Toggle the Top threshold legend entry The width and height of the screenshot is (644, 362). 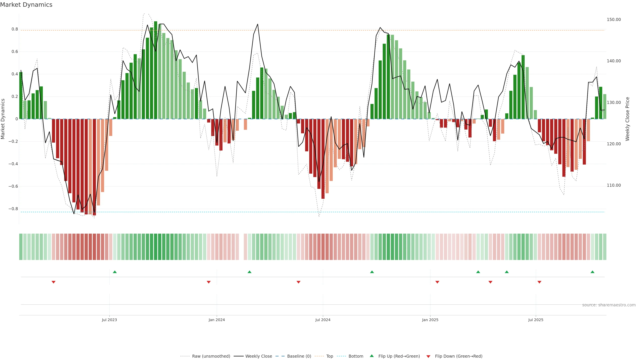point(330,356)
